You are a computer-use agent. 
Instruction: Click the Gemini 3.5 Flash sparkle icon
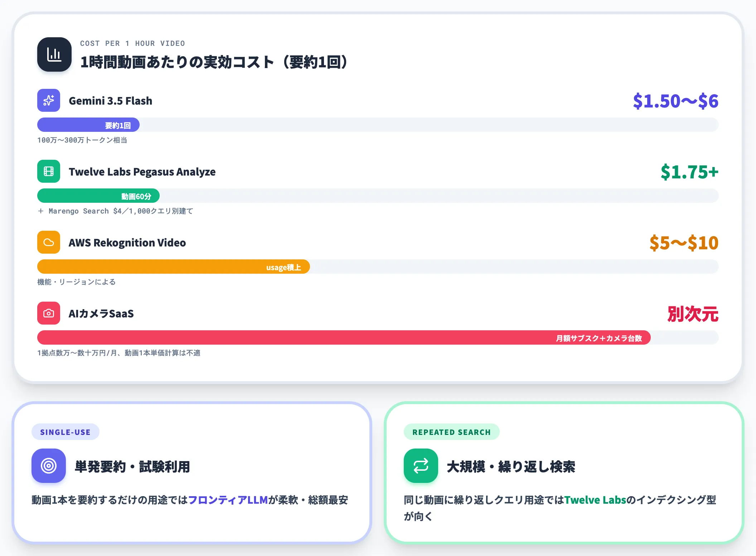[49, 100]
